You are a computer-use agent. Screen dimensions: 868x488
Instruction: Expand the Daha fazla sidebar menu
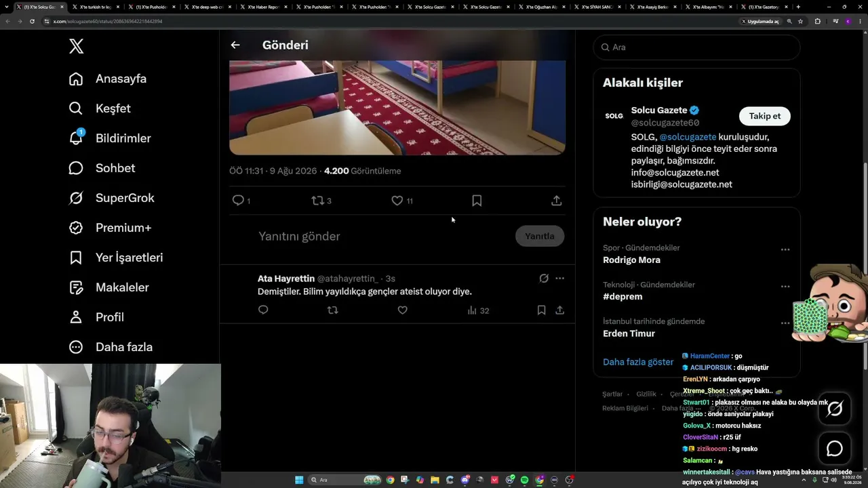pos(111,347)
